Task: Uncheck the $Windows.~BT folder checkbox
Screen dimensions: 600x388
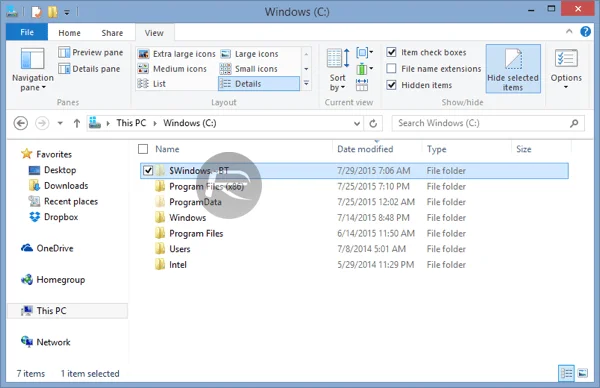Action: coord(148,171)
